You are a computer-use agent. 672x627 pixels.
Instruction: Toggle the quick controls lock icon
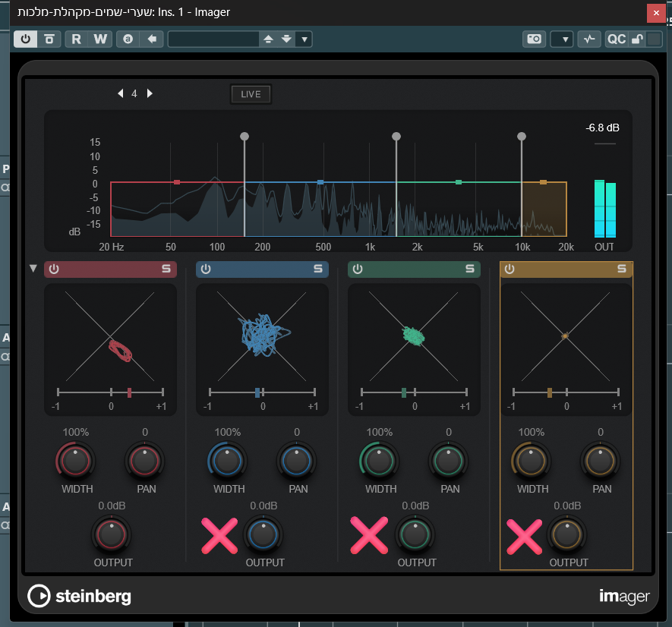[637, 39]
